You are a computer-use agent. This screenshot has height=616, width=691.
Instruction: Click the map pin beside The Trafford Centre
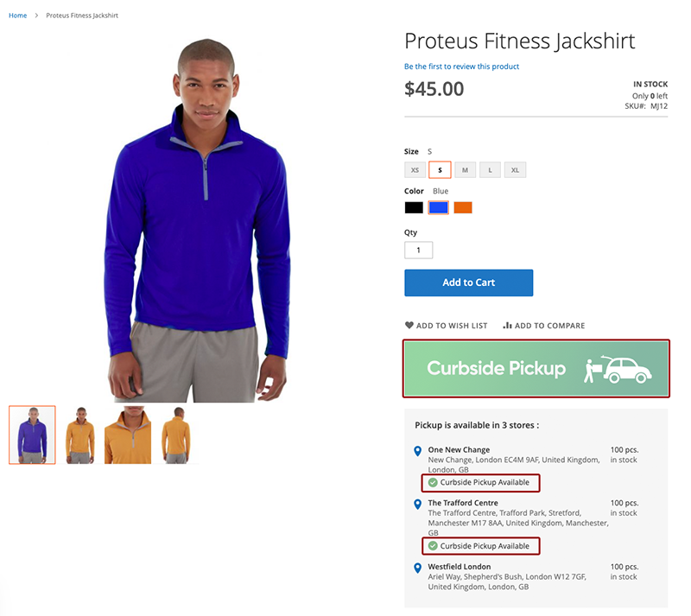418,504
